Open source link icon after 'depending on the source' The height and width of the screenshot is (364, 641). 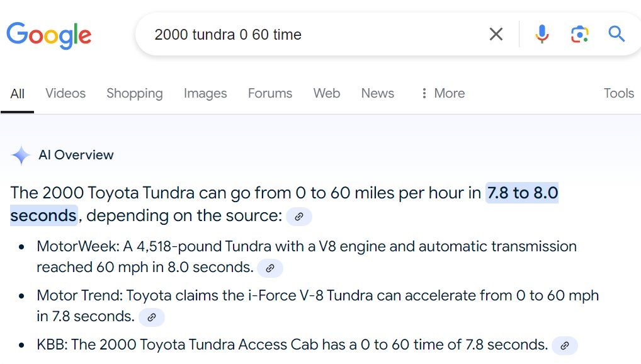pyautogui.click(x=299, y=217)
